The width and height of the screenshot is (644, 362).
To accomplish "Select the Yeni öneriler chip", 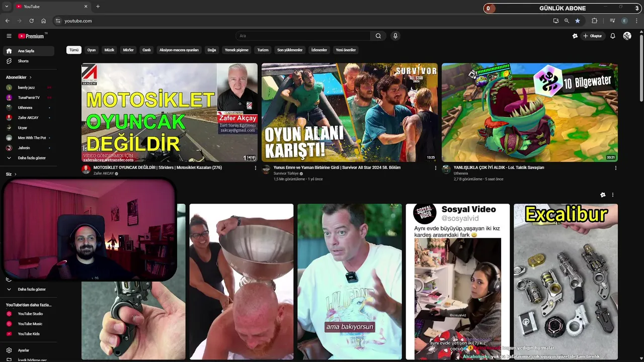I will [346, 50].
